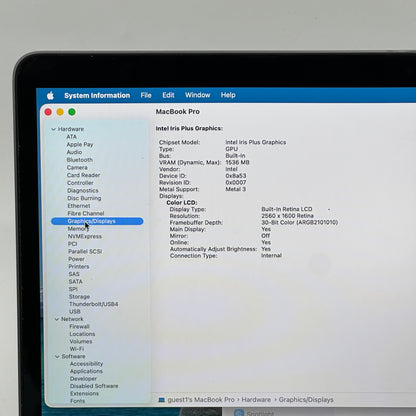Click the Color LCD display heading
Screen dimensions: 416x416
click(182, 202)
